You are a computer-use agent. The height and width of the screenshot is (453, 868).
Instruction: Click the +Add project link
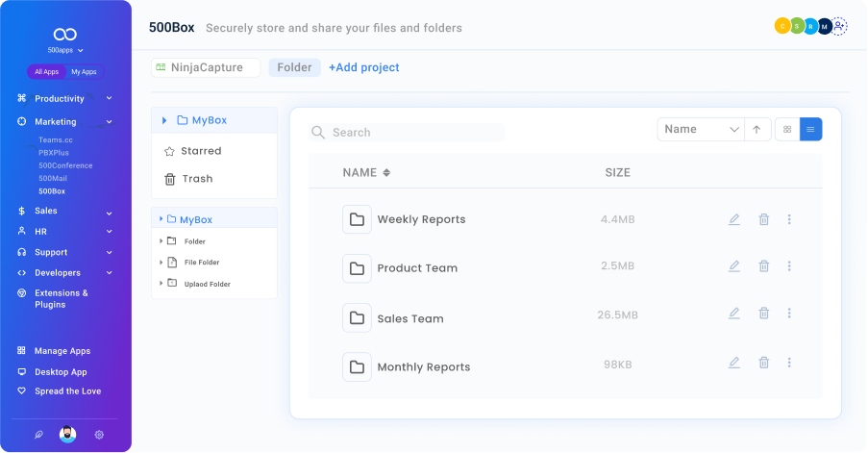[363, 67]
